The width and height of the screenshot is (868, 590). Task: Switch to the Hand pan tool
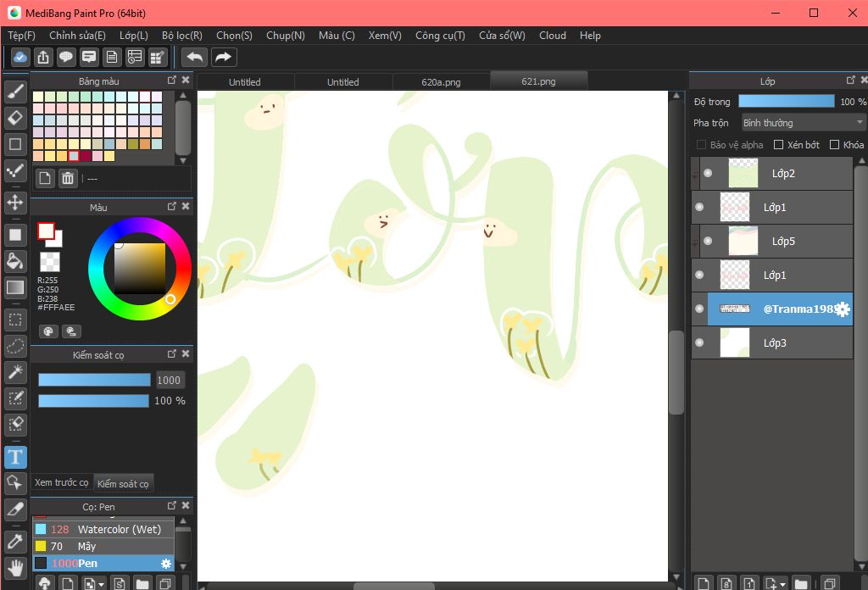click(x=15, y=567)
